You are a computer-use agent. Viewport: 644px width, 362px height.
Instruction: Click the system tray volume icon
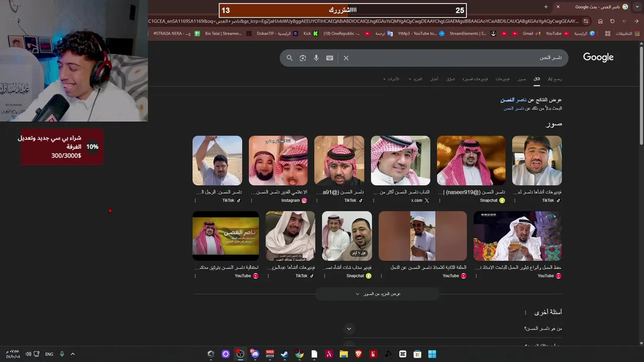[x=28, y=354]
